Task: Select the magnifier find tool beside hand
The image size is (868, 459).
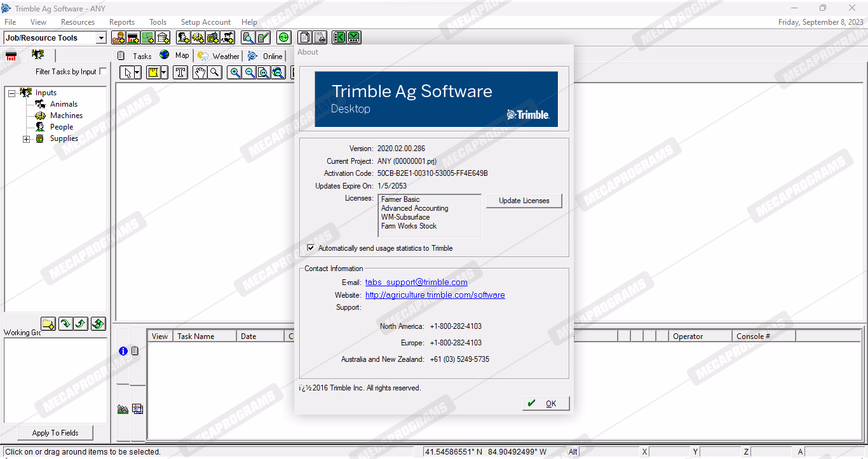Action: (x=215, y=72)
